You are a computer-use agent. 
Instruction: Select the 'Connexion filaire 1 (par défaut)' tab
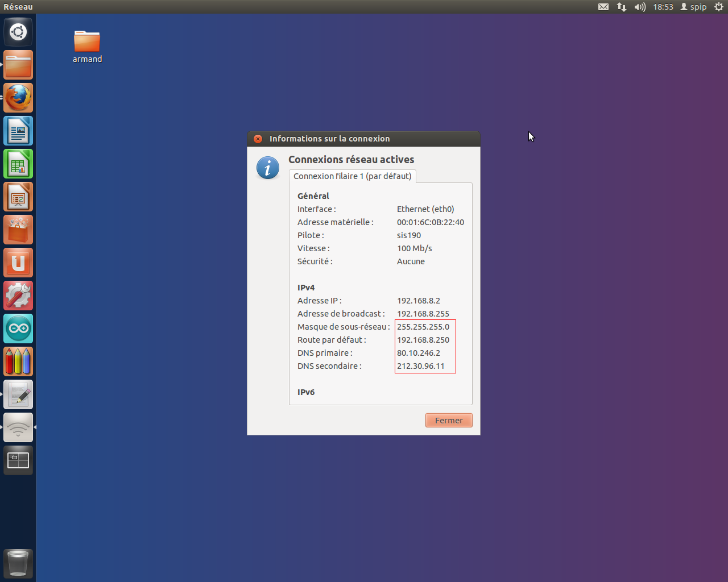point(352,176)
